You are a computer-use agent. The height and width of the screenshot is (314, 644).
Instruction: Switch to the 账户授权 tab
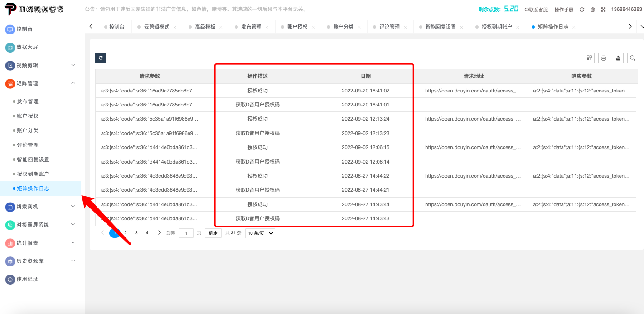pos(297,27)
